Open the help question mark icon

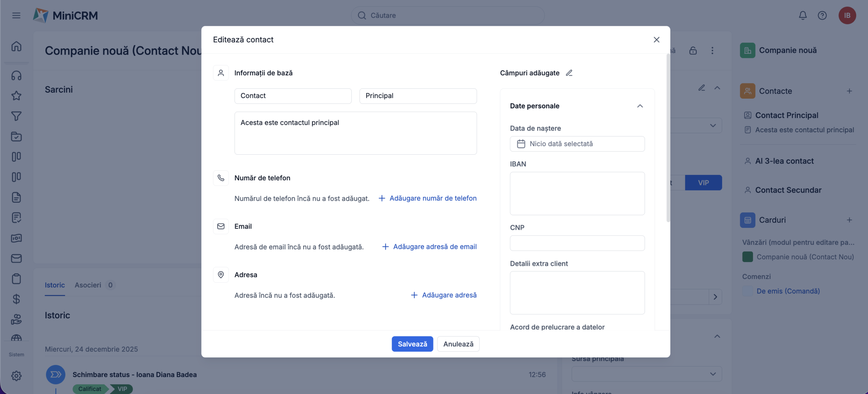point(822,15)
